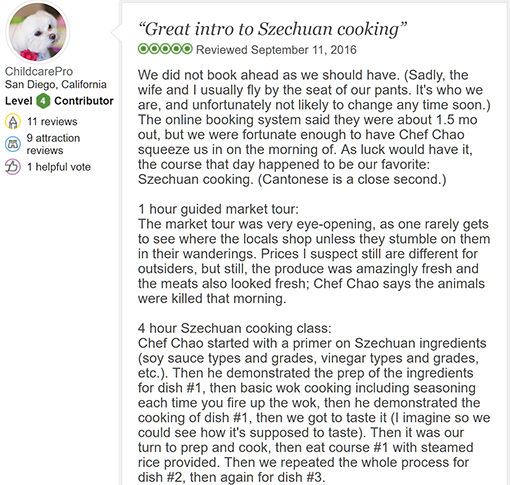Click the 'Level Contributor' label

click(x=59, y=101)
